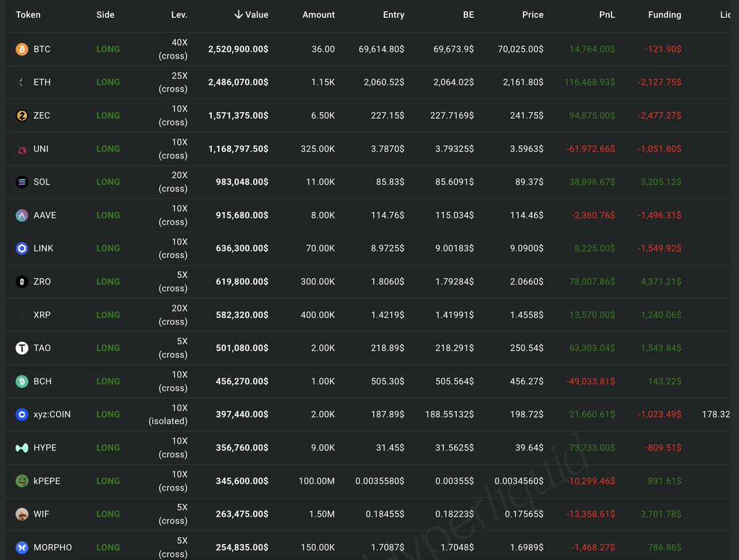Open the HYPE token link
Image resolution: width=739 pixels, height=560 pixels.
point(45,448)
